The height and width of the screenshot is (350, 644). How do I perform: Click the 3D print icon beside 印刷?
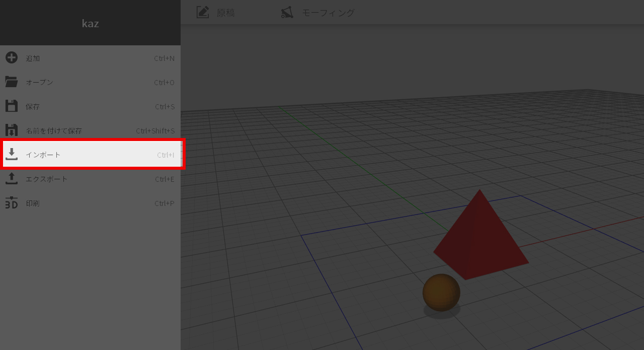(11, 203)
